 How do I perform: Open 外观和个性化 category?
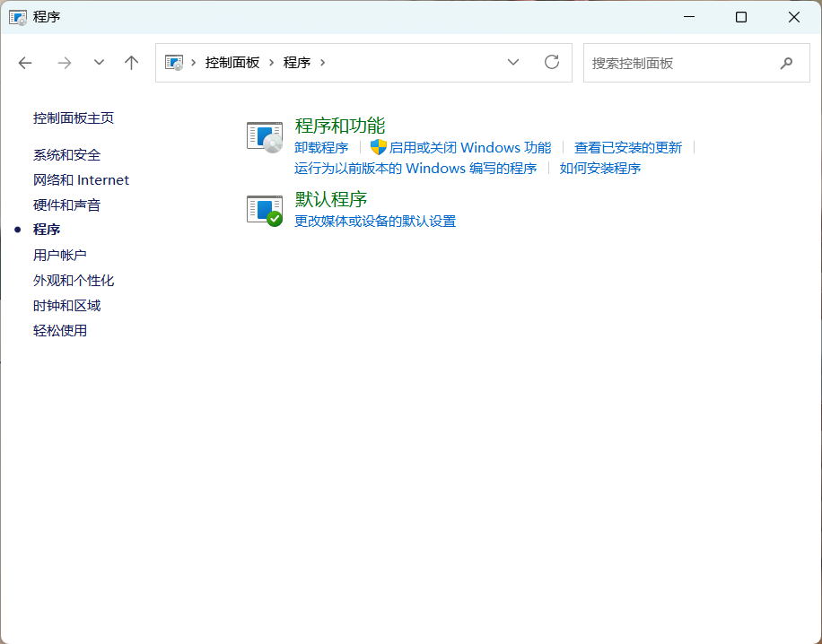tap(74, 281)
